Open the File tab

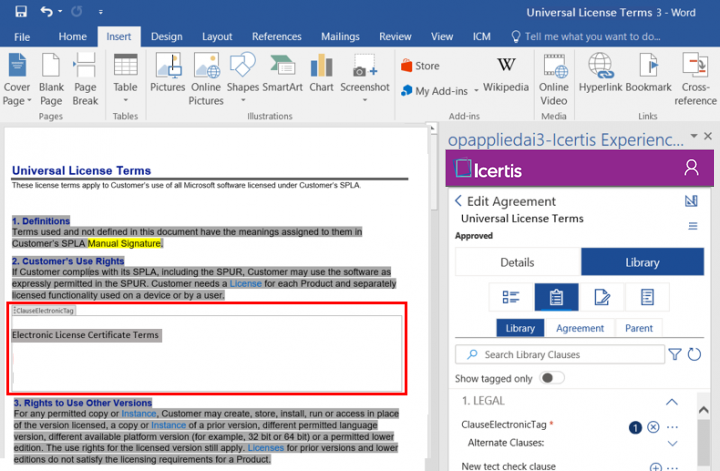22,37
